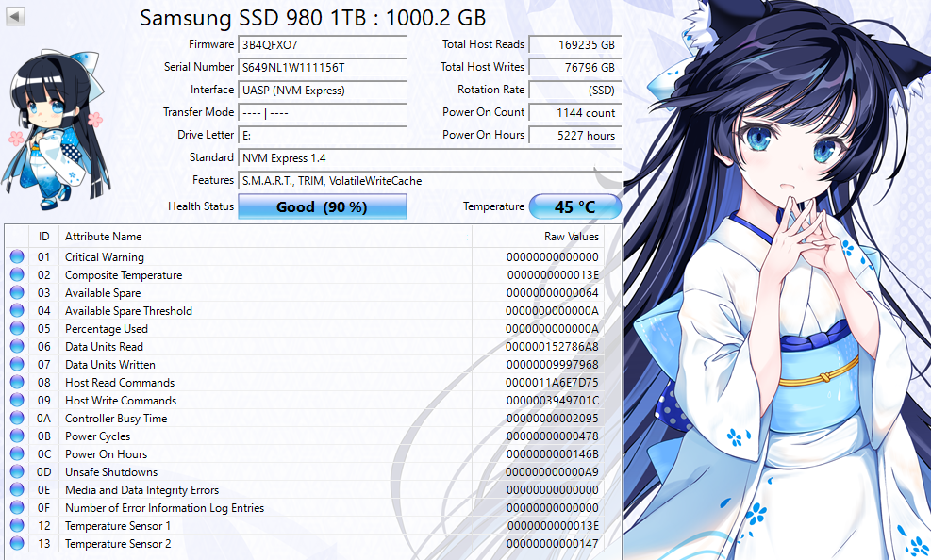Viewport: 931px width, 560px height.
Task: Click the status orb for Unsafe Shutdowns
Action: pos(17,471)
